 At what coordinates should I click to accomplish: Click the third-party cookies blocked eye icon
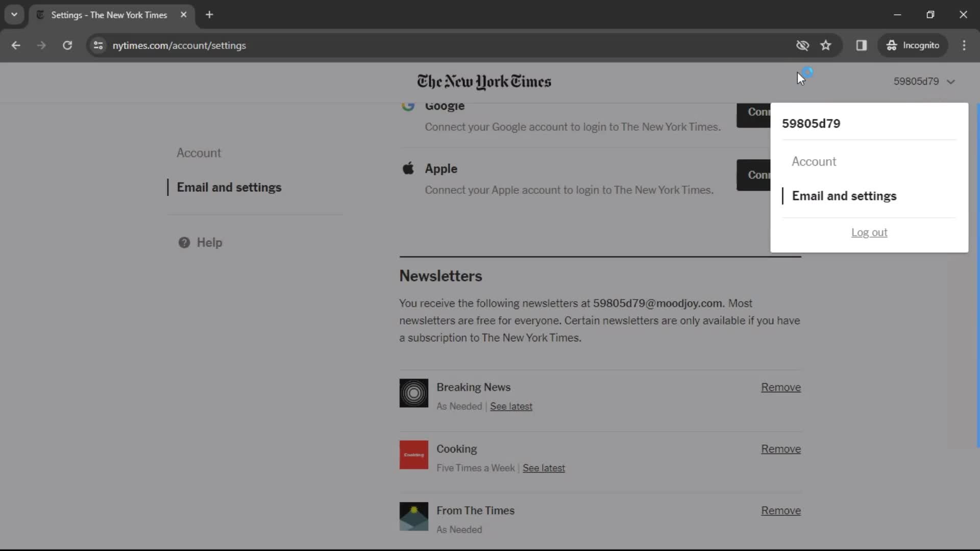click(802, 45)
